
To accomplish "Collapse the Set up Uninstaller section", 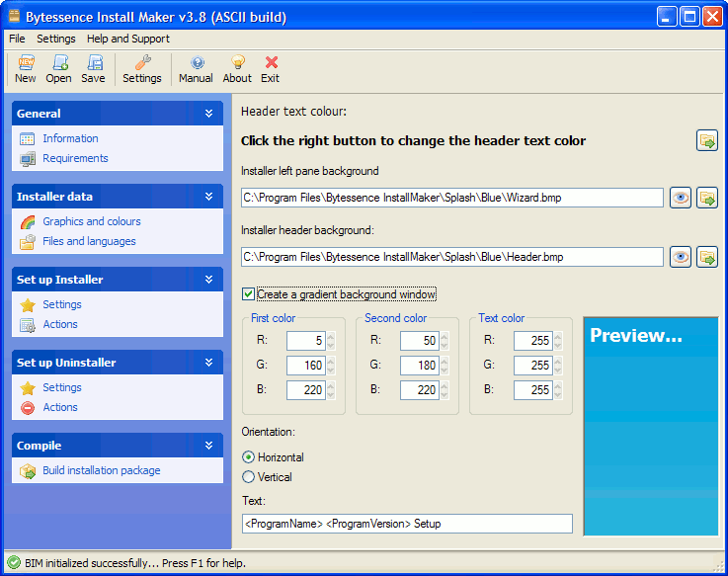I will pos(209,363).
